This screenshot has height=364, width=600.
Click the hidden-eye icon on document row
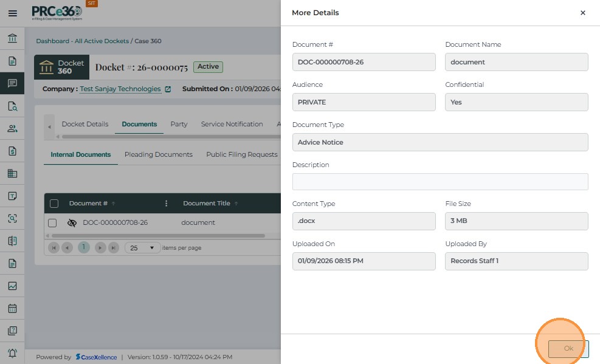(72, 223)
